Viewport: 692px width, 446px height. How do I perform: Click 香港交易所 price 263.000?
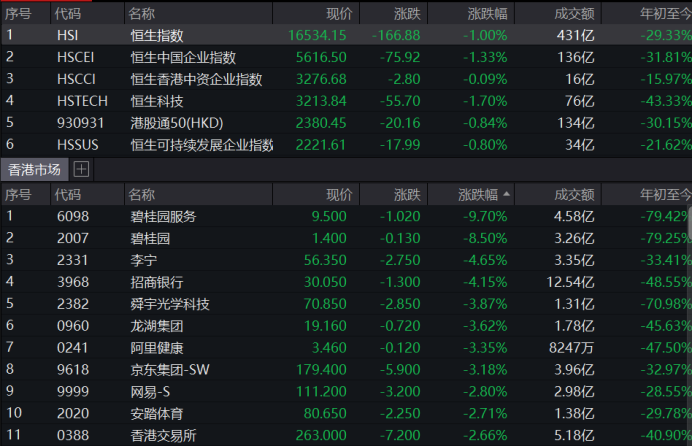point(321,435)
